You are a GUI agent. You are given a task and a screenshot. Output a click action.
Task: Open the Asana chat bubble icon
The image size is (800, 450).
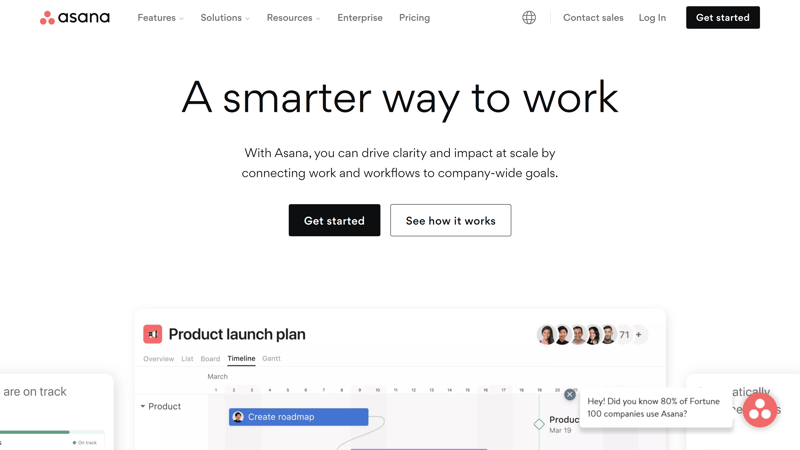tap(760, 410)
